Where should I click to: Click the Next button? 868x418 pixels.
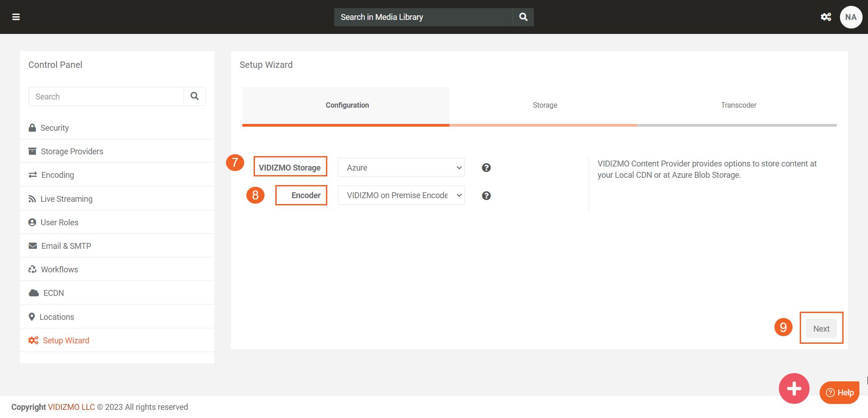click(821, 329)
